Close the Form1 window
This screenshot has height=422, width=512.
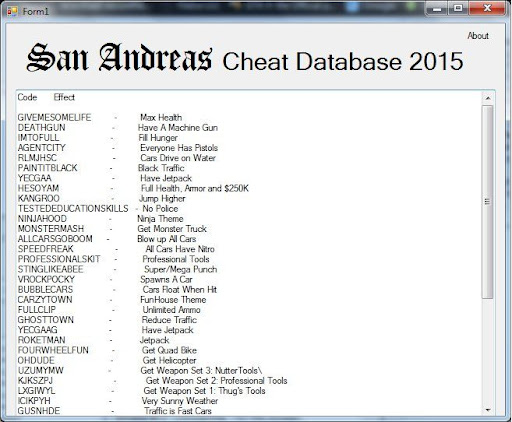tap(487, 9)
